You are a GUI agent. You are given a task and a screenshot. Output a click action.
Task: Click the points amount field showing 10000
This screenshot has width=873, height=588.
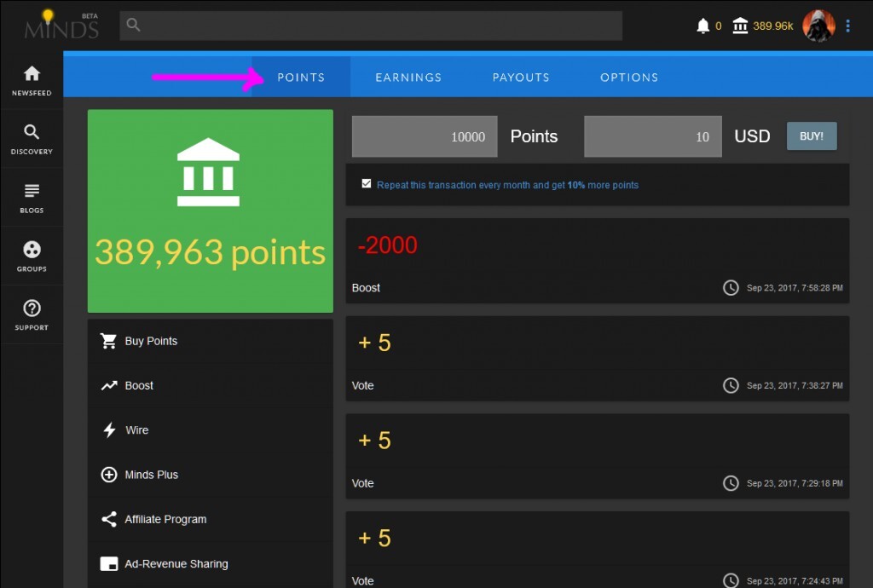pos(425,136)
